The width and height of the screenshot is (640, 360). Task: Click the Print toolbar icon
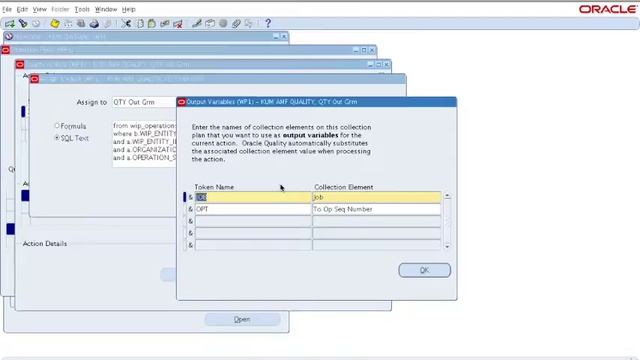tap(94, 24)
